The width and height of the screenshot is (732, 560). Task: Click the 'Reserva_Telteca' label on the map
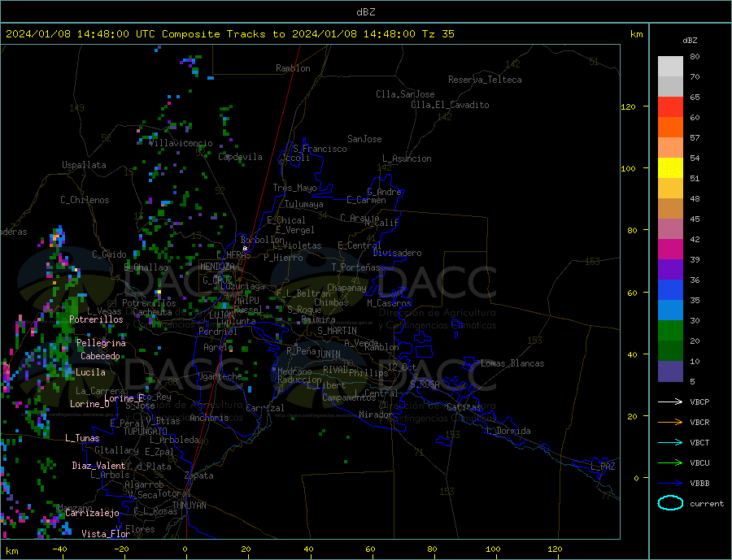coord(485,80)
